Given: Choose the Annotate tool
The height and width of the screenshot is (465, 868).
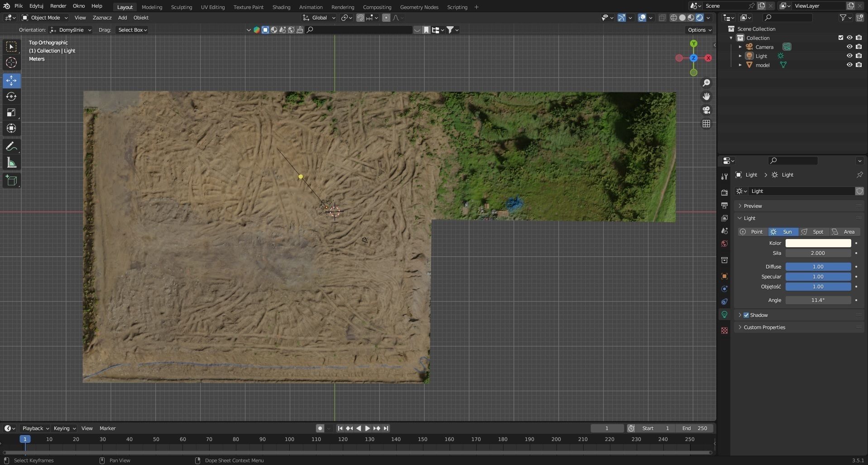Looking at the screenshot, I should [11, 147].
